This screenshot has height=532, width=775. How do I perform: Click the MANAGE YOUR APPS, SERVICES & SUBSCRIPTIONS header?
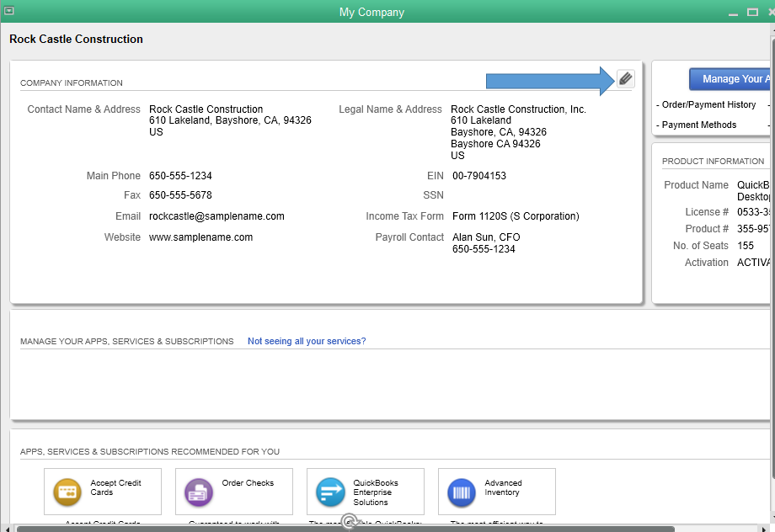pyautogui.click(x=126, y=341)
